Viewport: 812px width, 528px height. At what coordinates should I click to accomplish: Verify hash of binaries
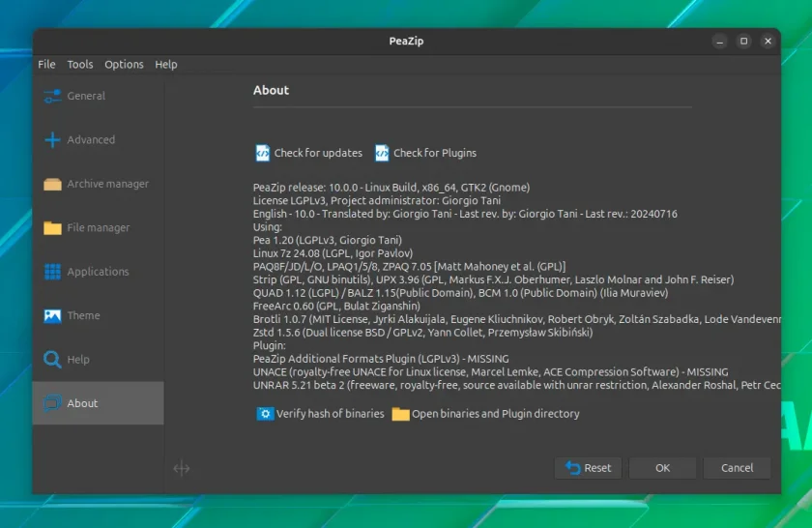pos(321,414)
